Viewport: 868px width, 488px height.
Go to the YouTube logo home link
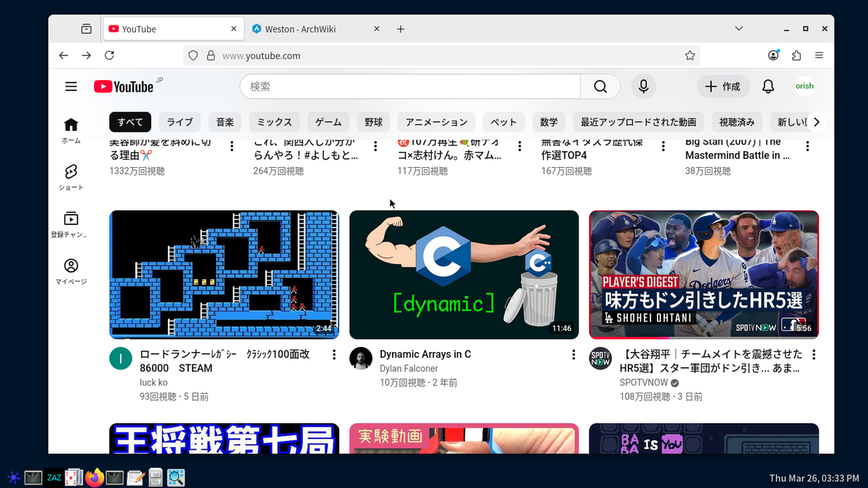pyautogui.click(x=124, y=87)
